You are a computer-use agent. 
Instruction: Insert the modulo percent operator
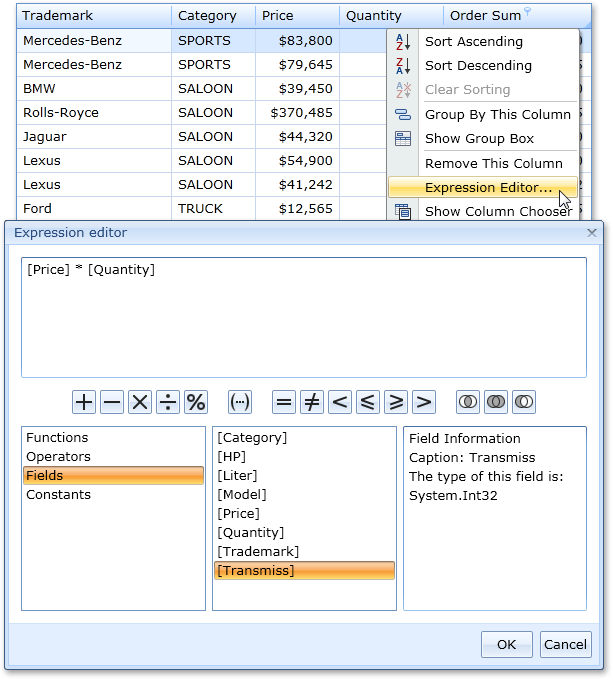(x=196, y=402)
